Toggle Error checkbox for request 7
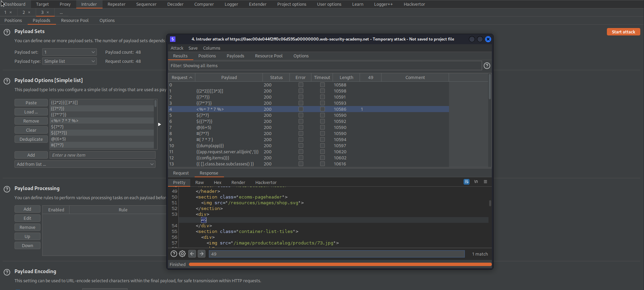 (x=301, y=128)
